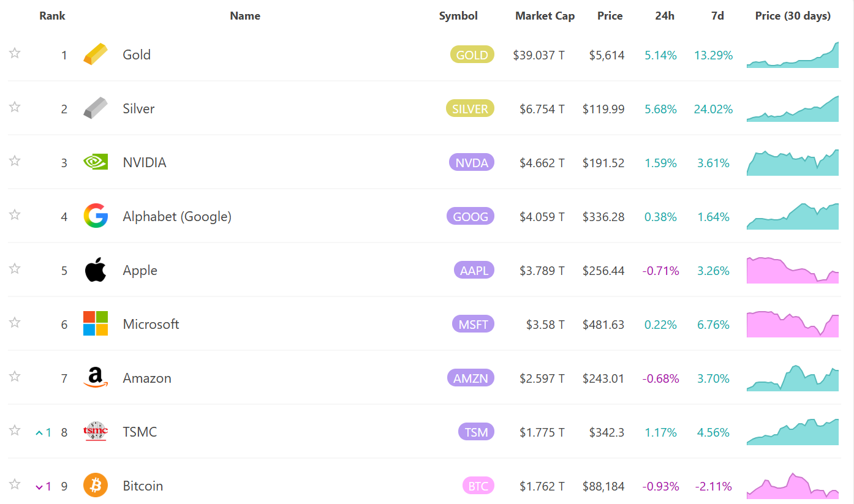Viewport: 854px width, 504px height.
Task: Click the NVIDIA logo icon
Action: click(96, 162)
